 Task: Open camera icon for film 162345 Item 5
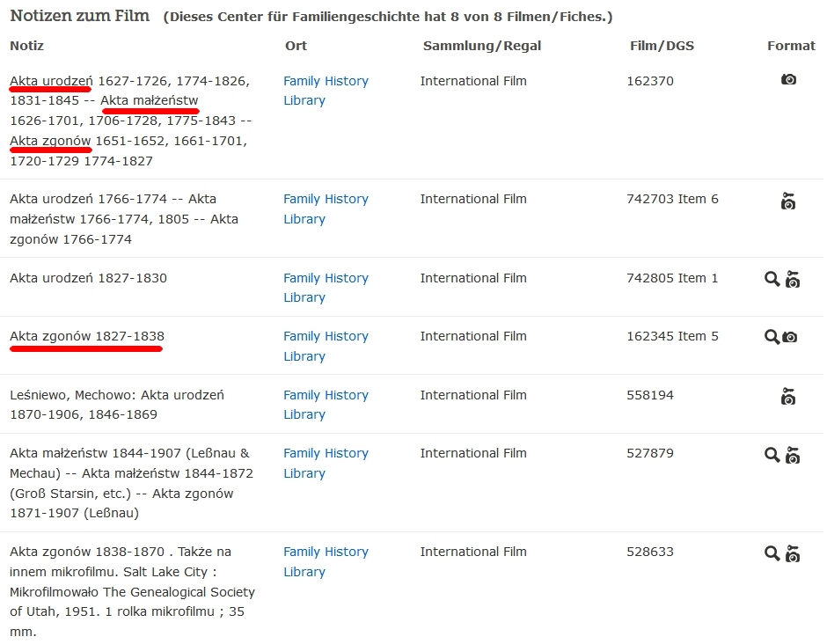coord(790,337)
